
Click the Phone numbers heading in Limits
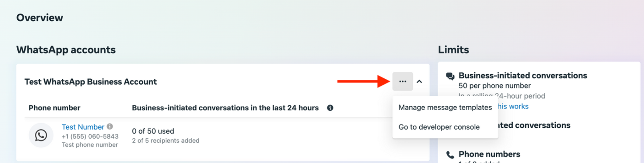[x=489, y=154]
